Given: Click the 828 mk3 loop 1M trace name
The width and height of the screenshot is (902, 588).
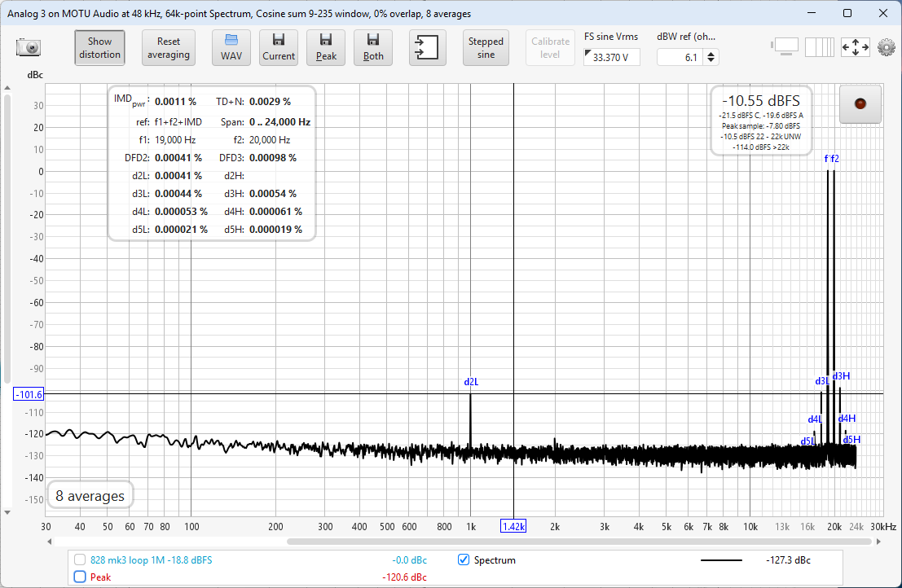Looking at the screenshot, I should [152, 559].
